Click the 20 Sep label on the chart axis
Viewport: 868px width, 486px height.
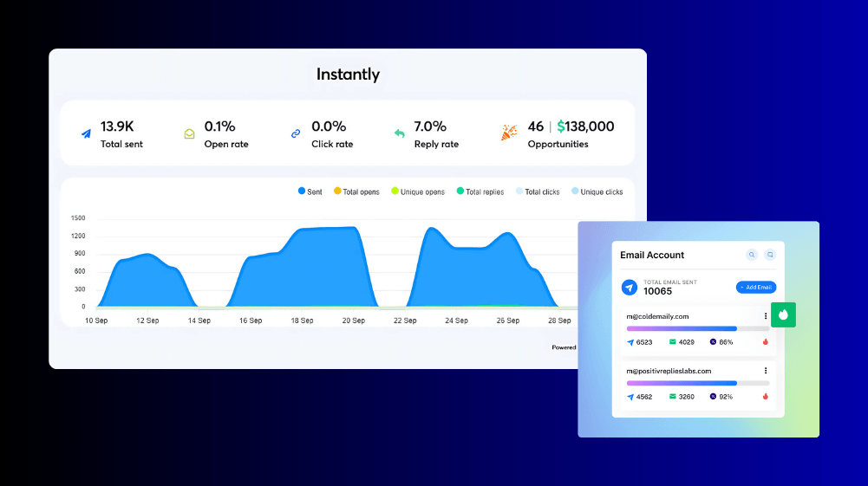[353, 321]
